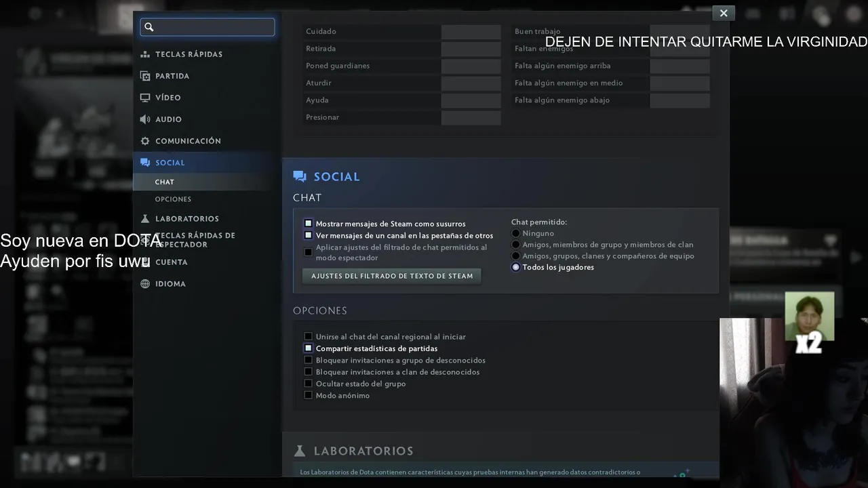
Task: Close the settings panel with X
Action: pos(724,13)
